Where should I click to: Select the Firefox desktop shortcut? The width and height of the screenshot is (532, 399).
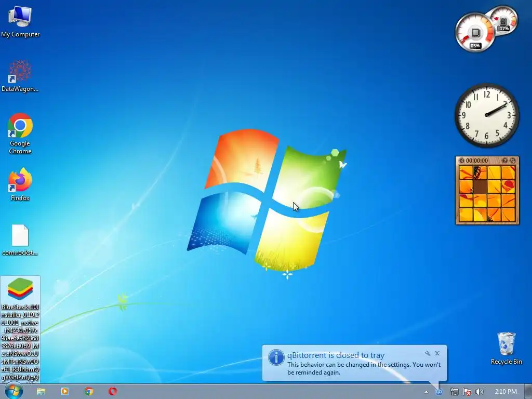click(20, 184)
